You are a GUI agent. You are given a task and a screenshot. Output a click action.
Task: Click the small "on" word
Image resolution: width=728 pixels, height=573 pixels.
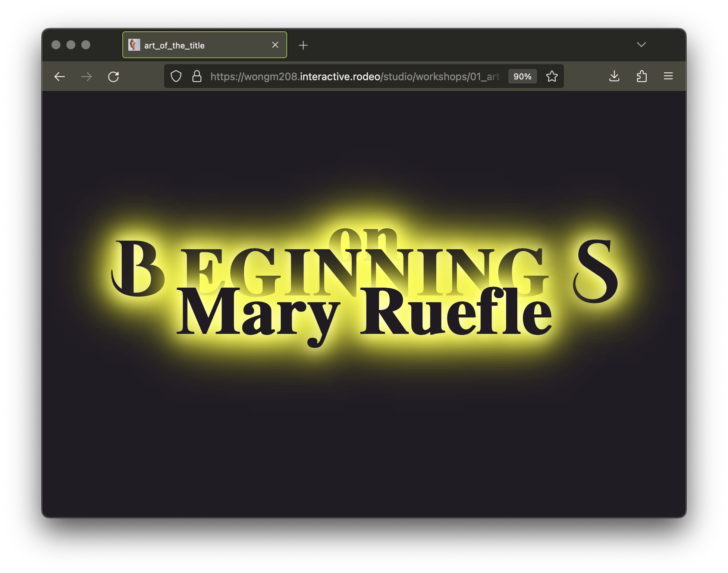[364, 239]
